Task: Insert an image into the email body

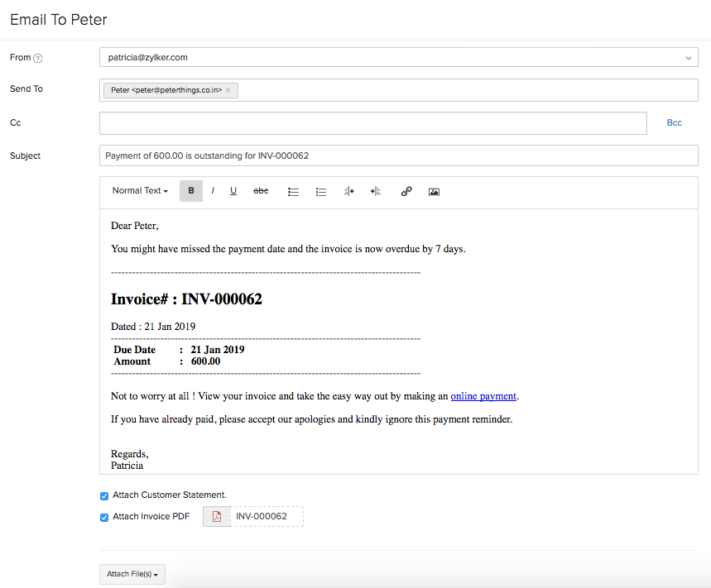Action: pyautogui.click(x=434, y=191)
